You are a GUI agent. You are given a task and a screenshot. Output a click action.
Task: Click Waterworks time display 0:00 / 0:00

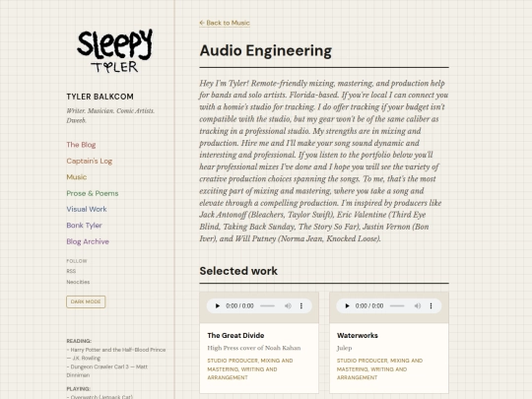(x=369, y=306)
